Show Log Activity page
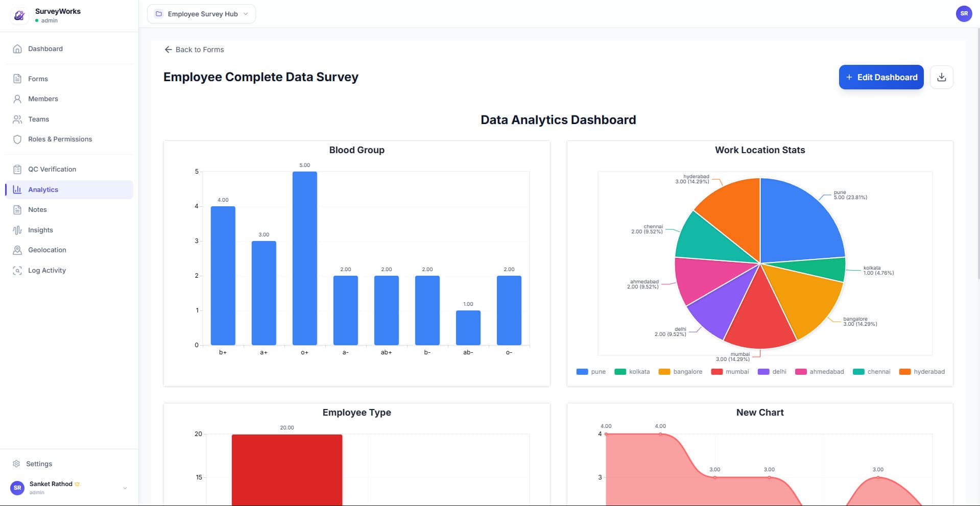This screenshot has width=980, height=506. click(69, 271)
